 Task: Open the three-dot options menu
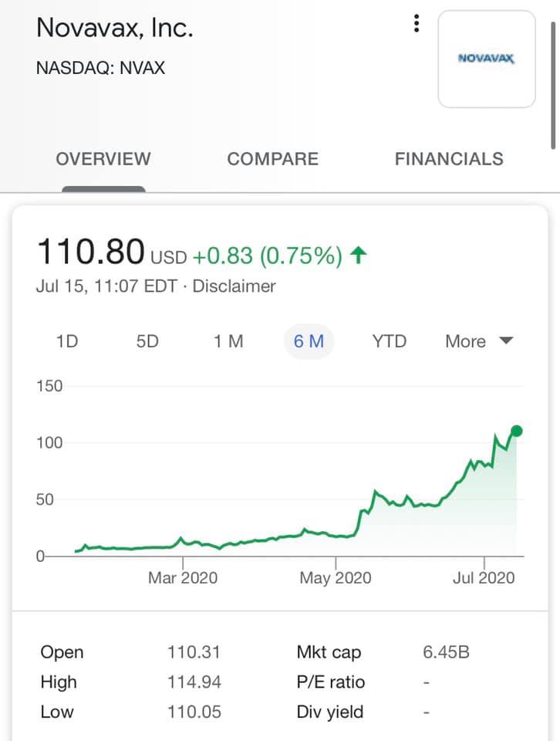click(x=416, y=23)
